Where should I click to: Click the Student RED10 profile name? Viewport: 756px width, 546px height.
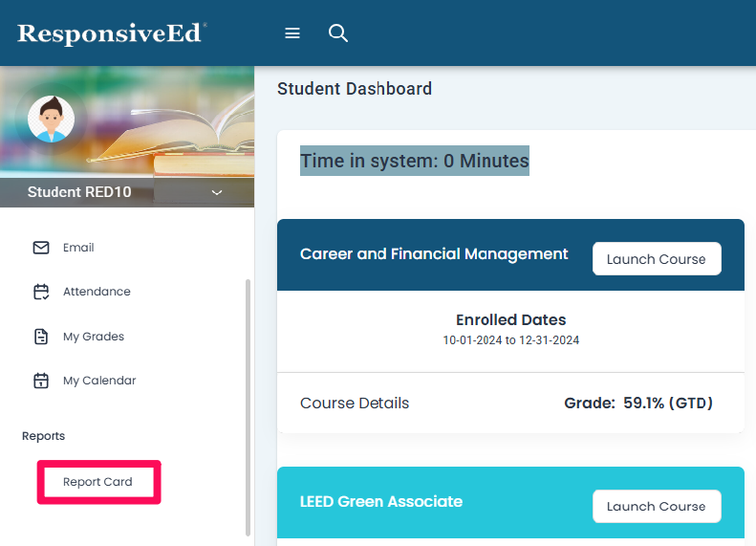(x=79, y=192)
